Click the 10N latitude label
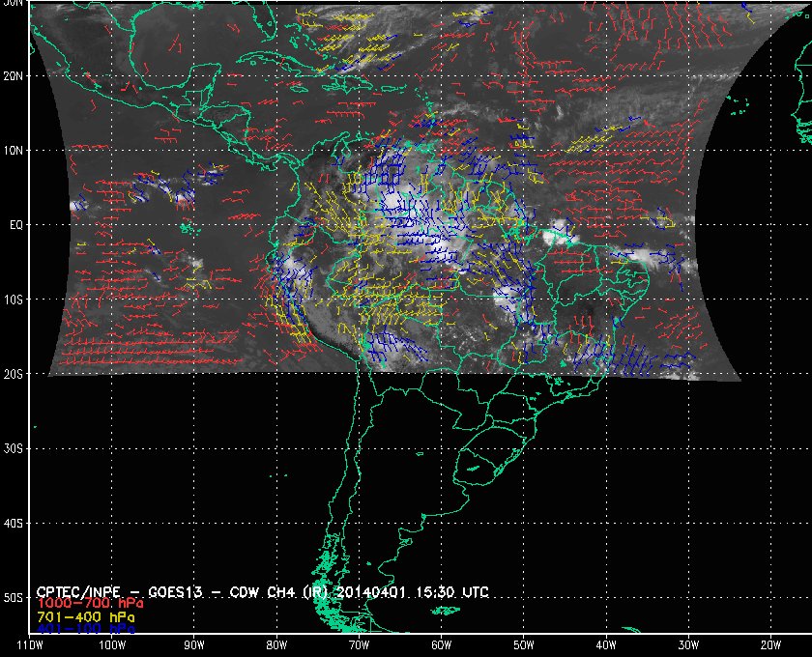The image size is (812, 657). coord(13,150)
